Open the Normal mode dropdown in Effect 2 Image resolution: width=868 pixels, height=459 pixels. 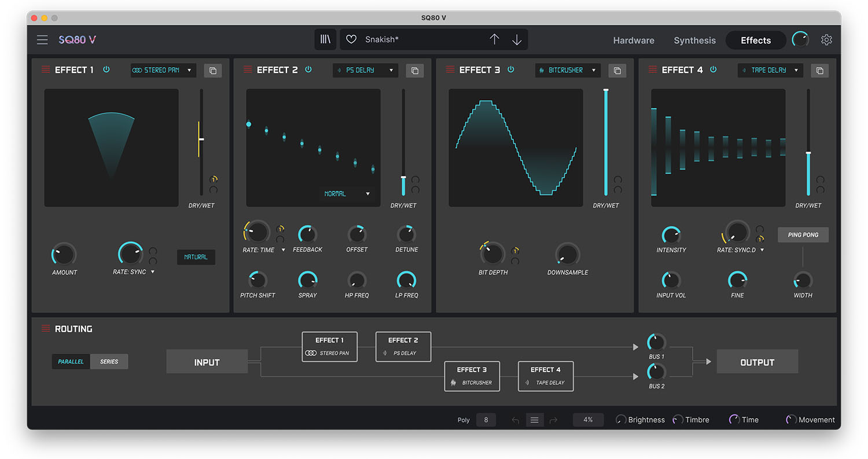(x=347, y=194)
